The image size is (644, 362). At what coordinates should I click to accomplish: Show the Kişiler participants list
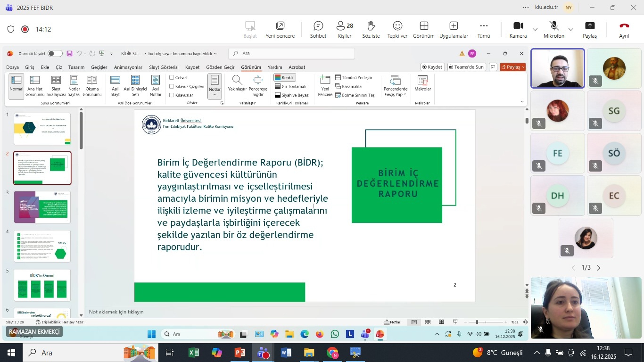(x=345, y=30)
